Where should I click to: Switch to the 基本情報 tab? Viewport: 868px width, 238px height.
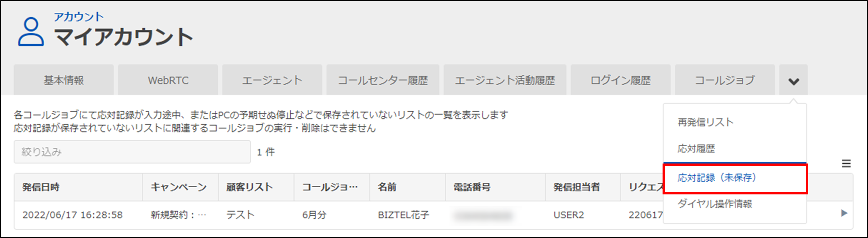(63, 80)
